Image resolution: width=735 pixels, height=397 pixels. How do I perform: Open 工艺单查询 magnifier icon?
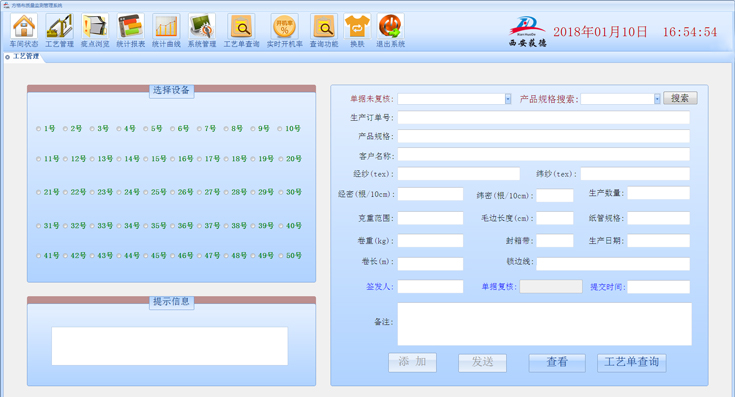point(241,26)
